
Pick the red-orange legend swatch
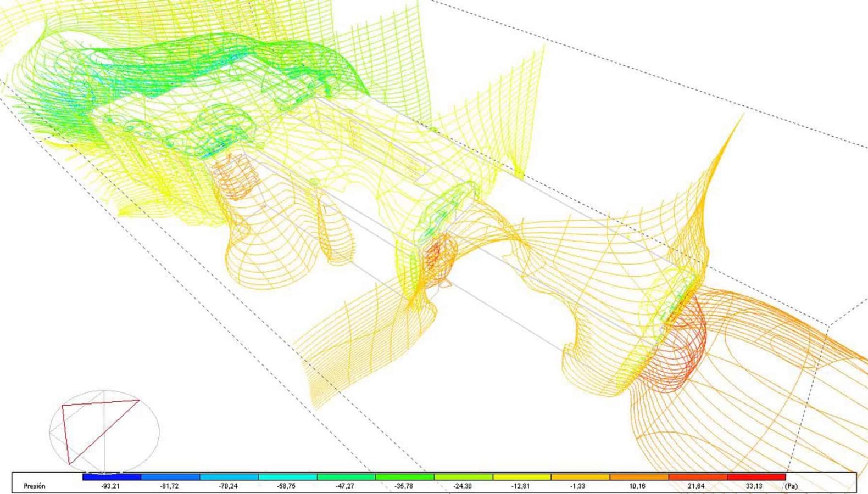point(698,477)
